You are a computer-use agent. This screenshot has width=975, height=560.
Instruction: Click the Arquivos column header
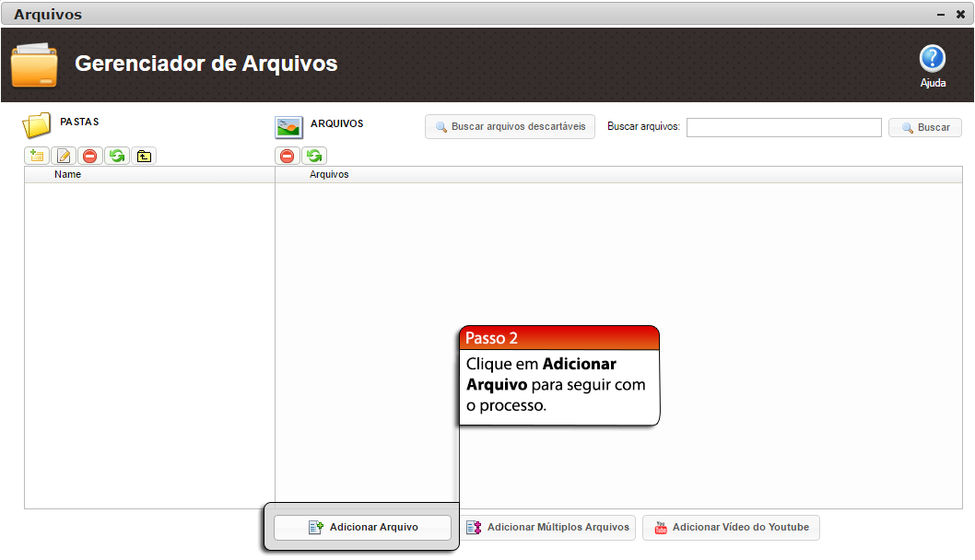coord(329,174)
